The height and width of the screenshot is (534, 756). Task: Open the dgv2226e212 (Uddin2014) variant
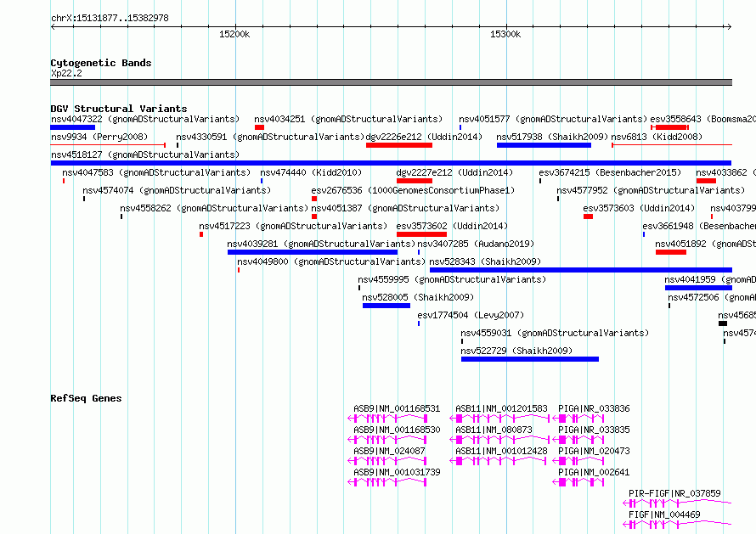click(x=424, y=137)
